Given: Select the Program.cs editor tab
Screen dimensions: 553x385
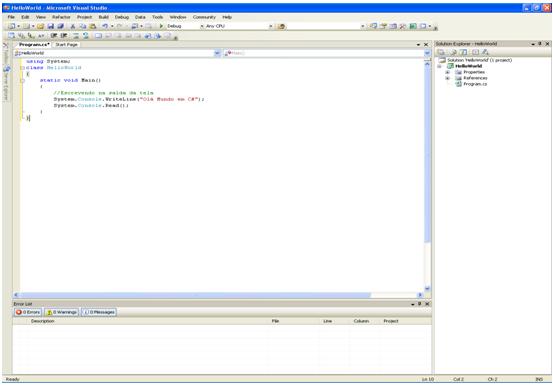Looking at the screenshot, I should click(34, 45).
